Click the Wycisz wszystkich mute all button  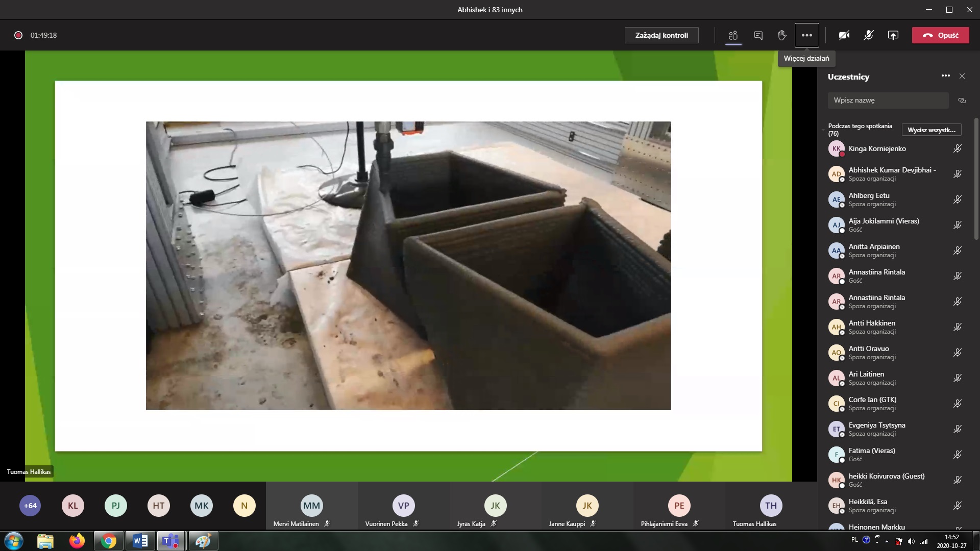point(931,130)
